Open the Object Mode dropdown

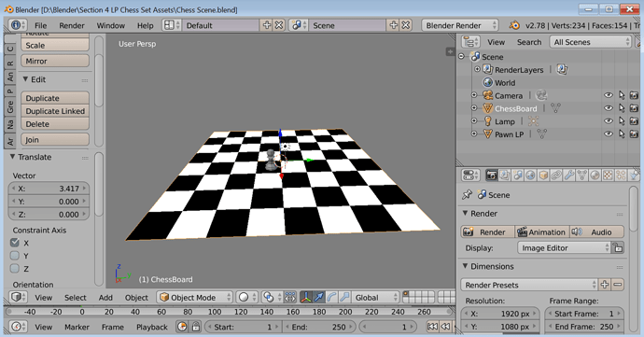pyautogui.click(x=195, y=297)
